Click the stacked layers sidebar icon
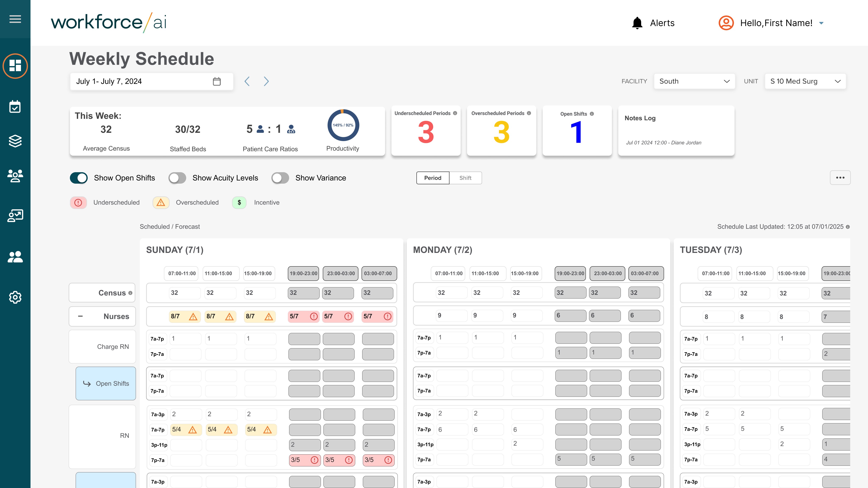The width and height of the screenshot is (868, 488). click(15, 141)
